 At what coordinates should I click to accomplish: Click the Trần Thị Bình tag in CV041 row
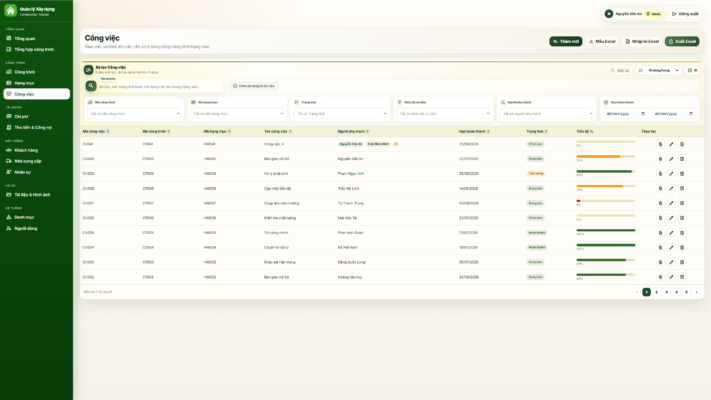[x=378, y=144]
